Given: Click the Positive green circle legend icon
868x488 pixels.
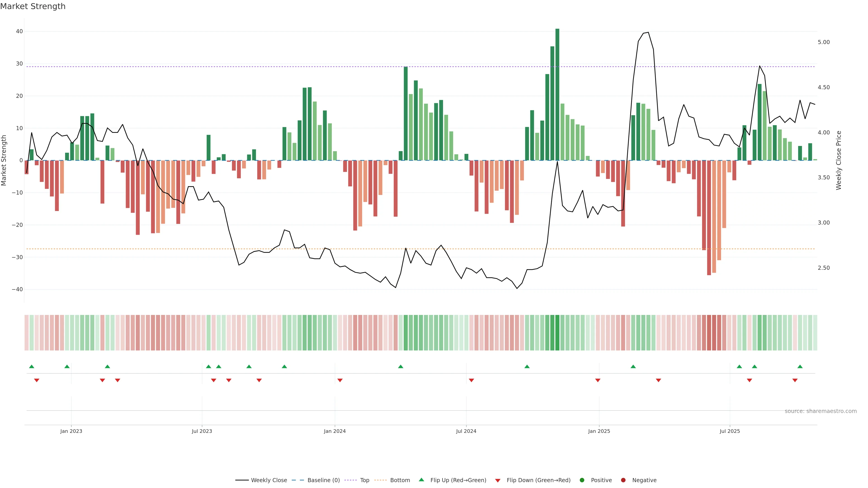Looking at the screenshot, I should coord(582,480).
